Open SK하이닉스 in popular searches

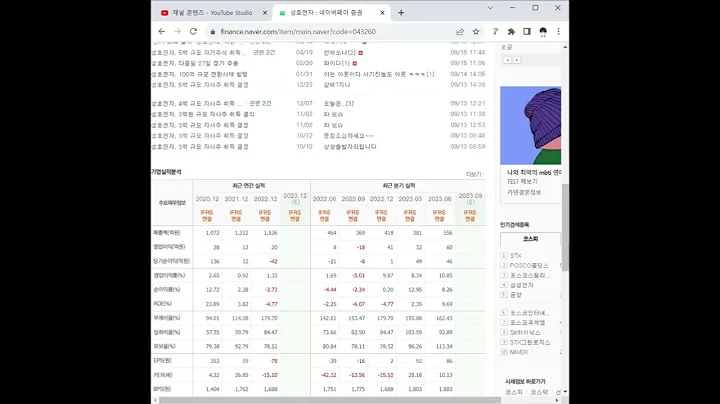[525, 332]
